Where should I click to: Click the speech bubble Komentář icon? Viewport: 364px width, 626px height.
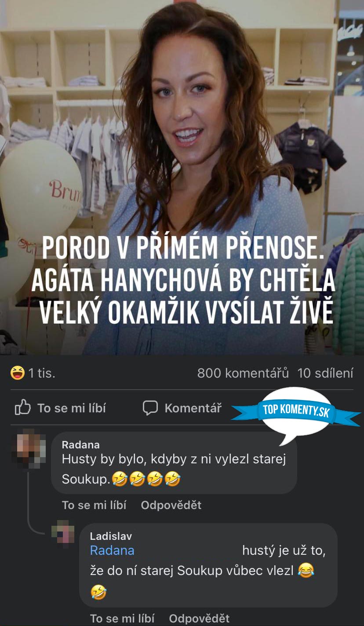(x=150, y=408)
